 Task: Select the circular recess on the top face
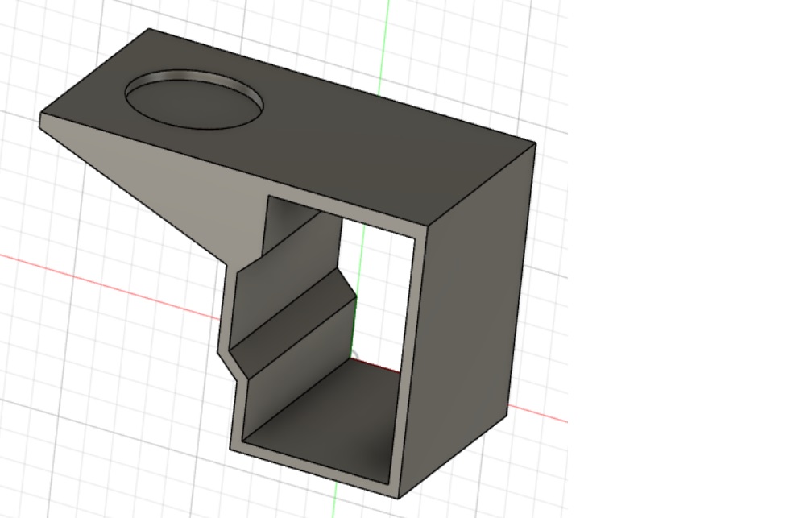194,101
